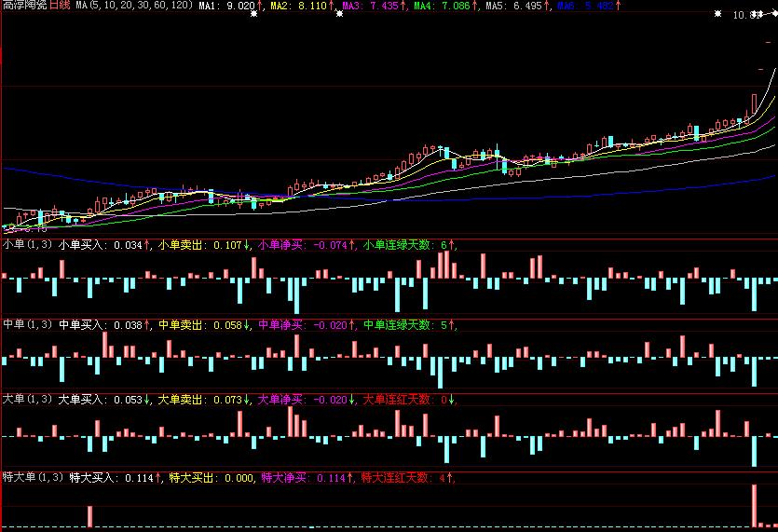
Task: Click the tall red candlestick on the final price surge
Action: (x=754, y=105)
